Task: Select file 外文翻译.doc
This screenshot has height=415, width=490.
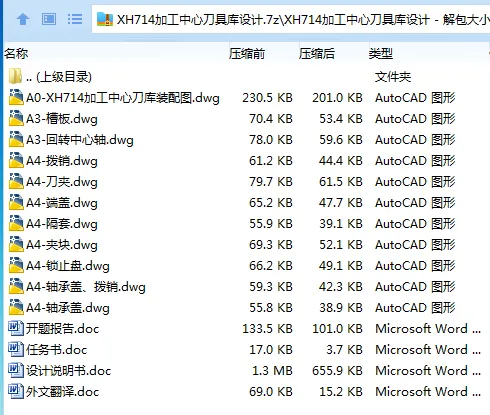Action: (x=62, y=392)
